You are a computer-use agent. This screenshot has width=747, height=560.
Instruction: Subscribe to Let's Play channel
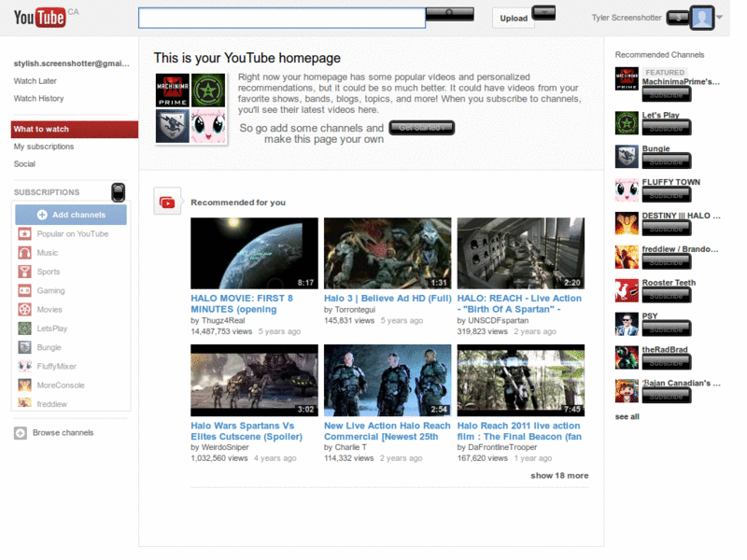pos(666,128)
